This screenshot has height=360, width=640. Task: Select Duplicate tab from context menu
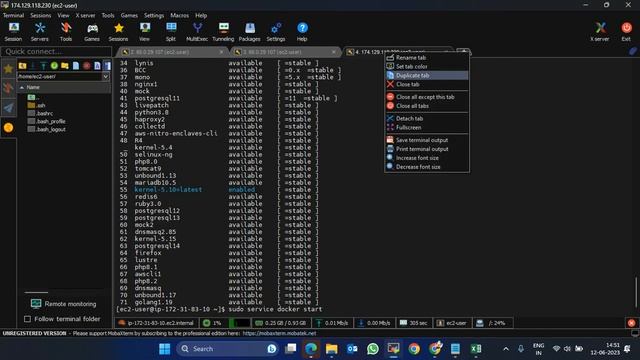[x=427, y=76]
